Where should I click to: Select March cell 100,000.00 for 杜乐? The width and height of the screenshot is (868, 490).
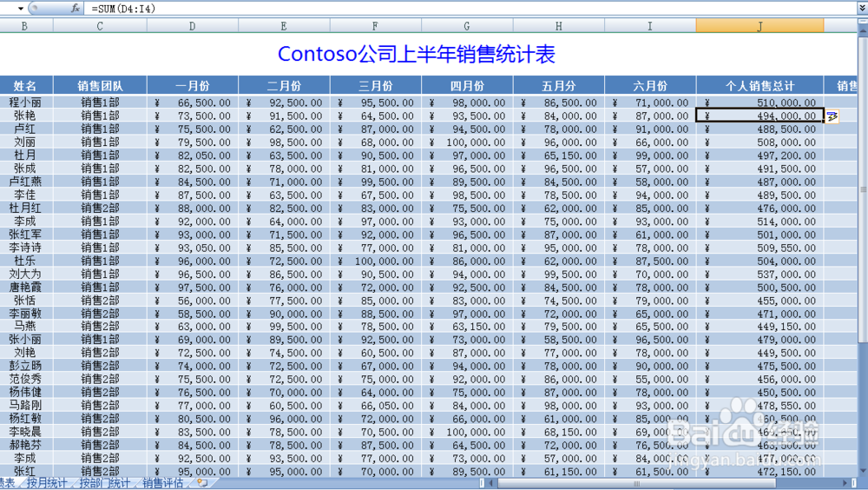375,261
